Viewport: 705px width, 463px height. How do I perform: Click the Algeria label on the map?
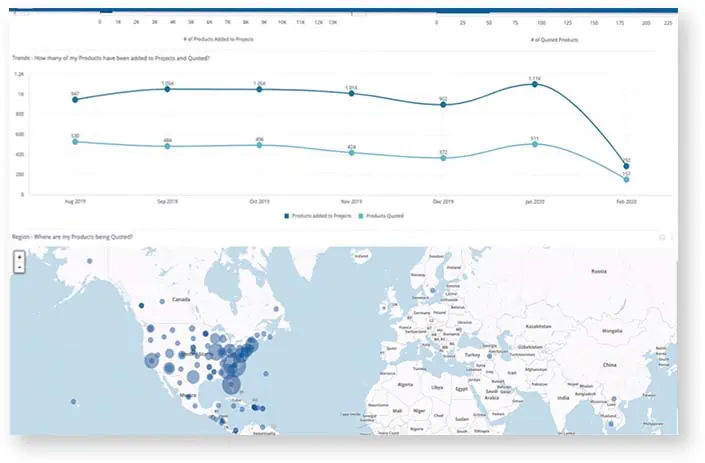click(406, 385)
